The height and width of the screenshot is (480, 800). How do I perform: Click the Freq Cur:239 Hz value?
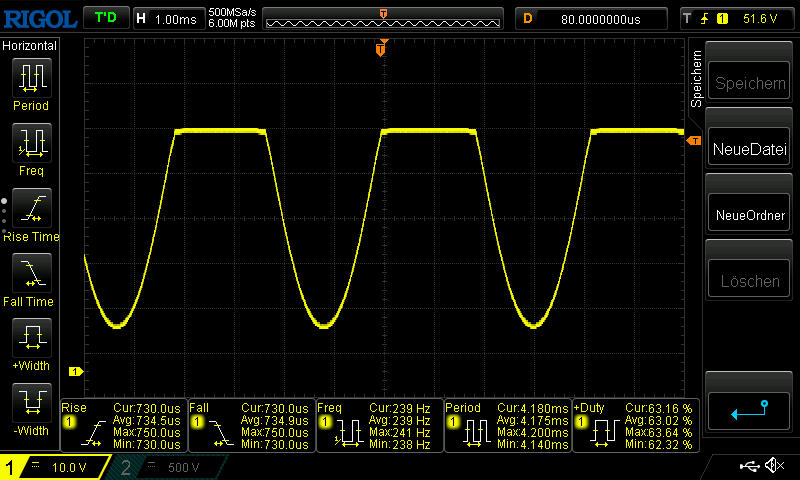click(400, 409)
